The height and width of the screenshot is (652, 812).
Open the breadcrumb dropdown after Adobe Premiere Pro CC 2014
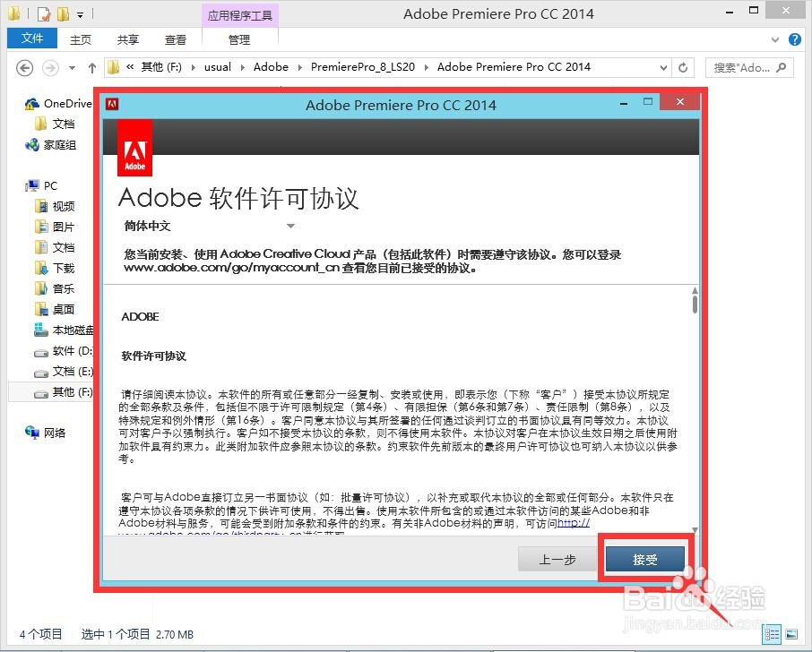(x=662, y=66)
